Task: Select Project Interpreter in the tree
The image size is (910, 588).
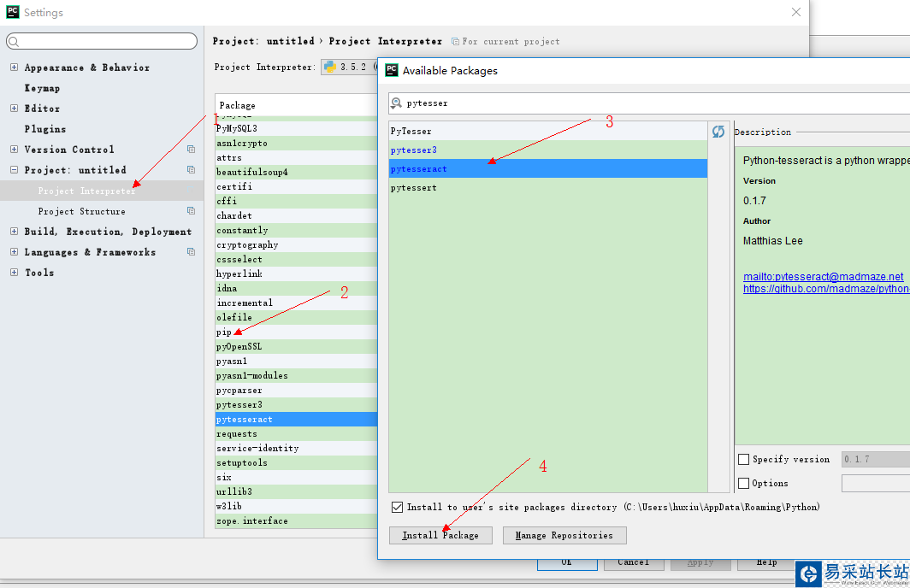Action: point(102,191)
